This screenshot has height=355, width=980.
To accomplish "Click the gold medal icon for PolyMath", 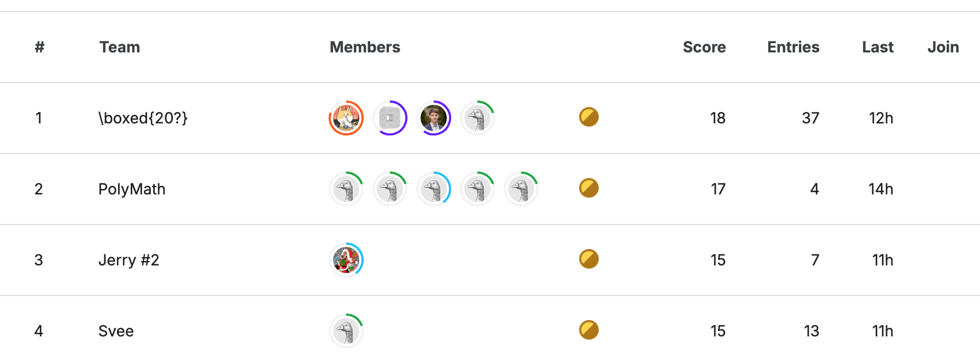I will click(x=589, y=188).
